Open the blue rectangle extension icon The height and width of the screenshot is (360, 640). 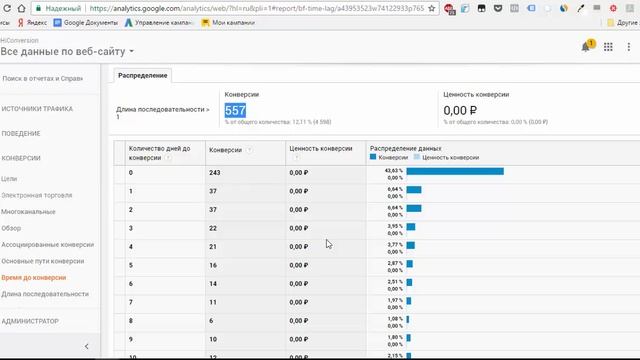531,8
